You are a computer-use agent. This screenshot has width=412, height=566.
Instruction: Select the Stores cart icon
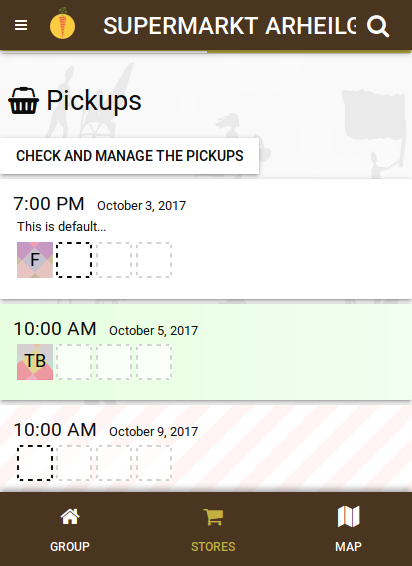pos(213,517)
